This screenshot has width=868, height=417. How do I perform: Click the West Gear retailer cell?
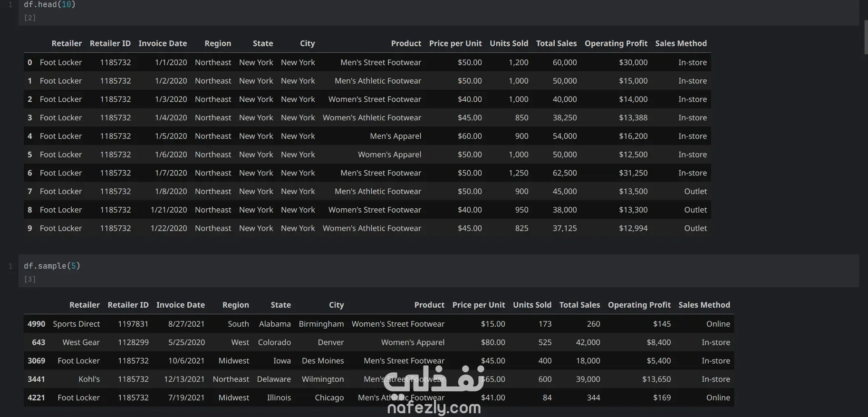81,342
